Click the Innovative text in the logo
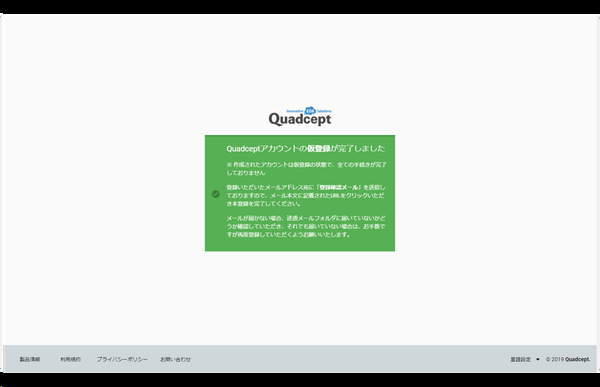Viewport: 600px width, 387px height. [295, 111]
